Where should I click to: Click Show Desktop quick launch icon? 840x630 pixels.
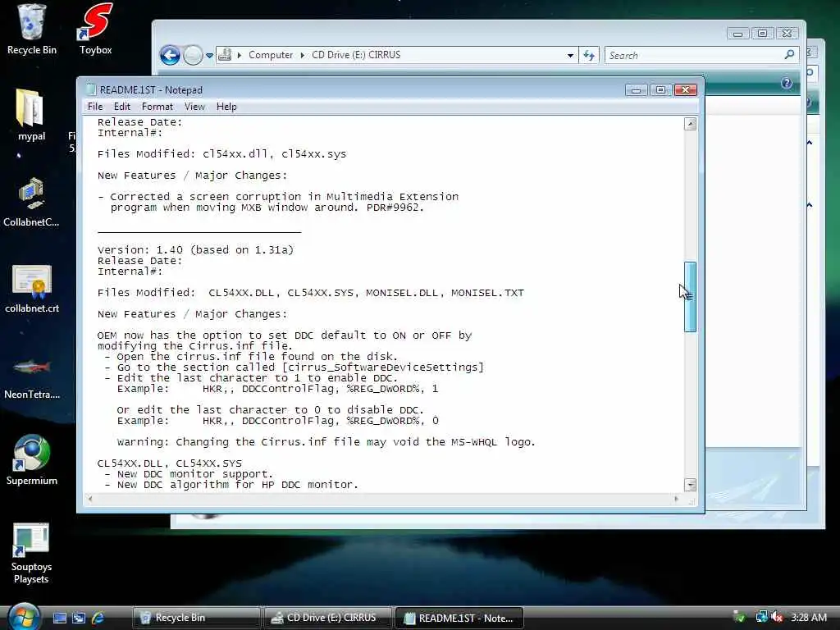coord(60,618)
